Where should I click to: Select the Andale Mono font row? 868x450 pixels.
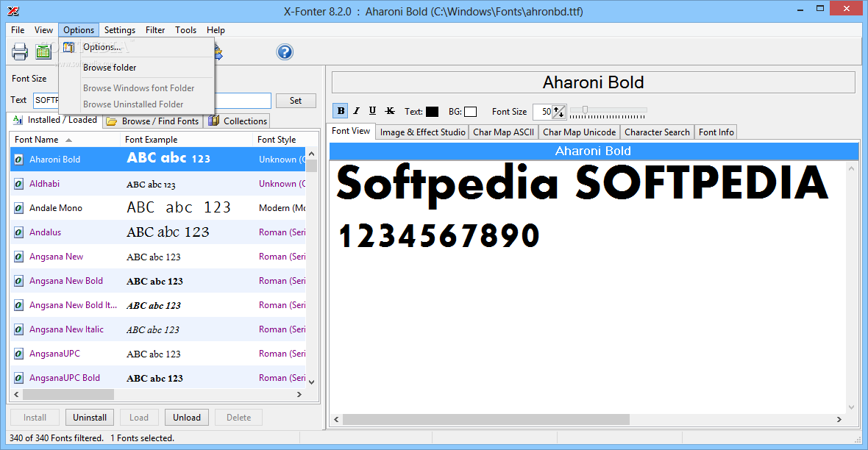pos(157,208)
